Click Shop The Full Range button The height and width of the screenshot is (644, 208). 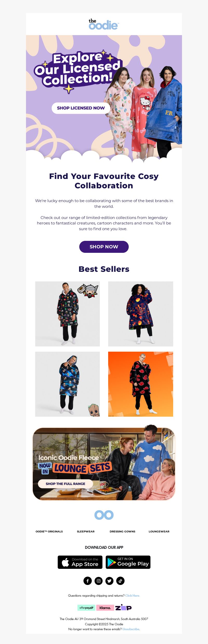[66, 484]
